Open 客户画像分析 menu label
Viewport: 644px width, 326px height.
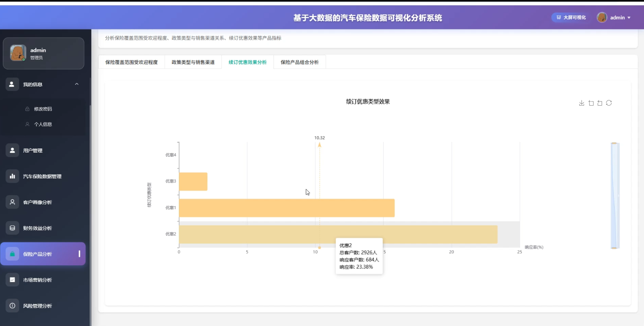[37, 202]
